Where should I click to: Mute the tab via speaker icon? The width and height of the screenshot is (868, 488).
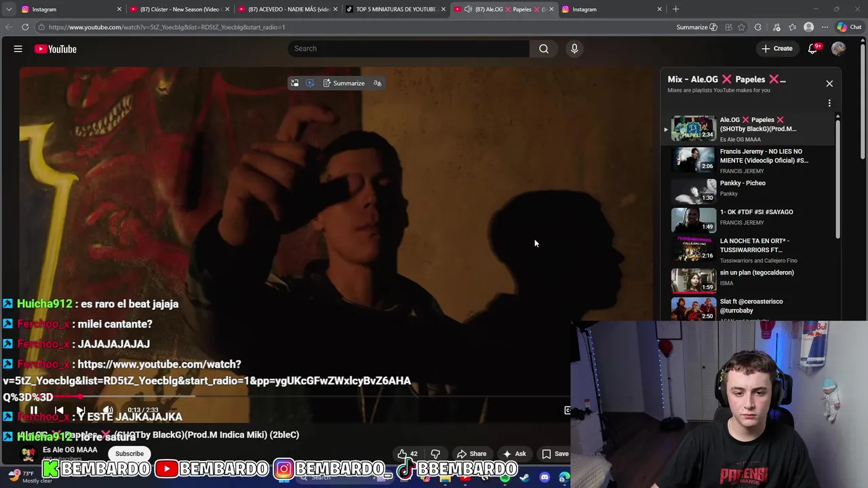[x=468, y=9]
